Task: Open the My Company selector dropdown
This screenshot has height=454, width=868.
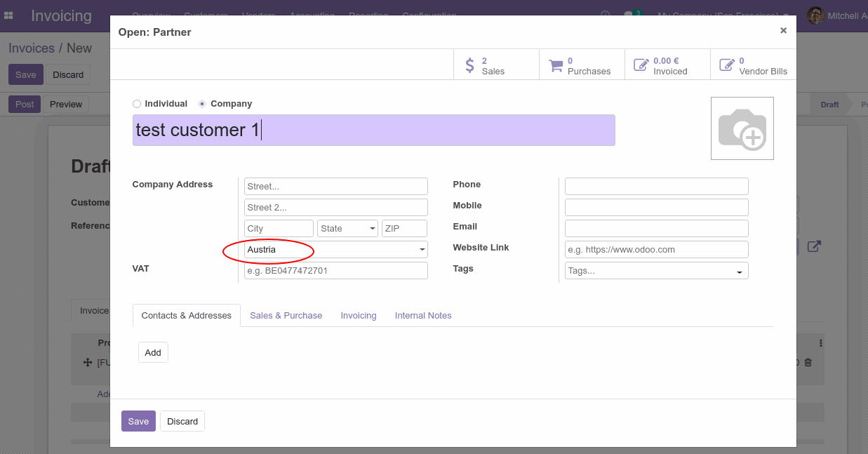Action: pyautogui.click(x=723, y=15)
